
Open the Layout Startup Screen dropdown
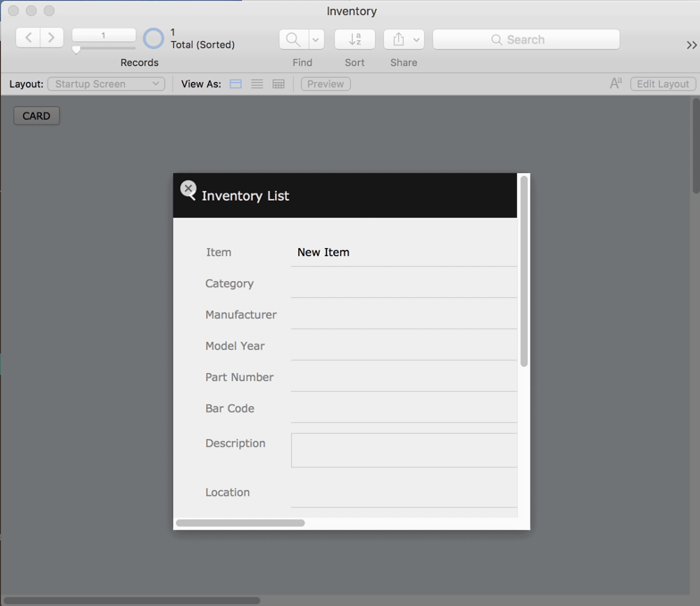click(106, 84)
